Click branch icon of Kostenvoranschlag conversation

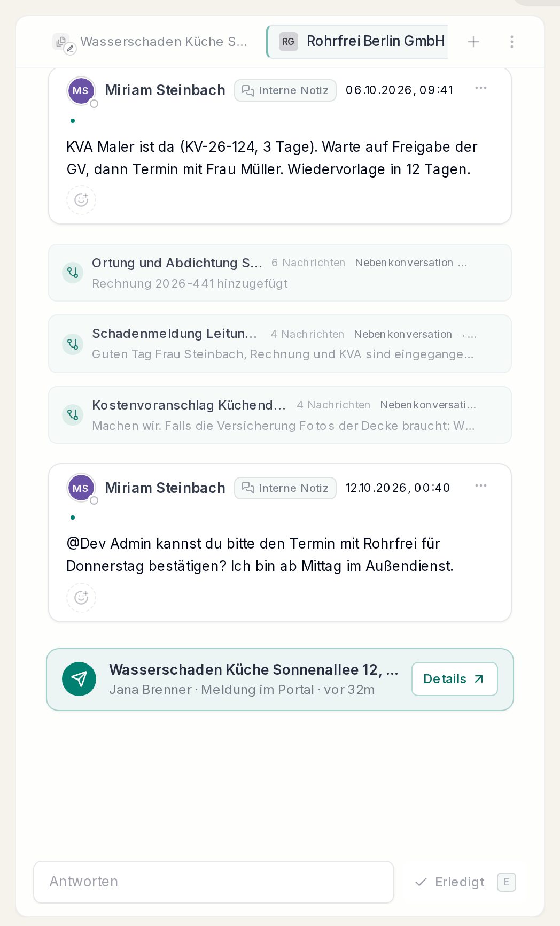pyautogui.click(x=73, y=415)
